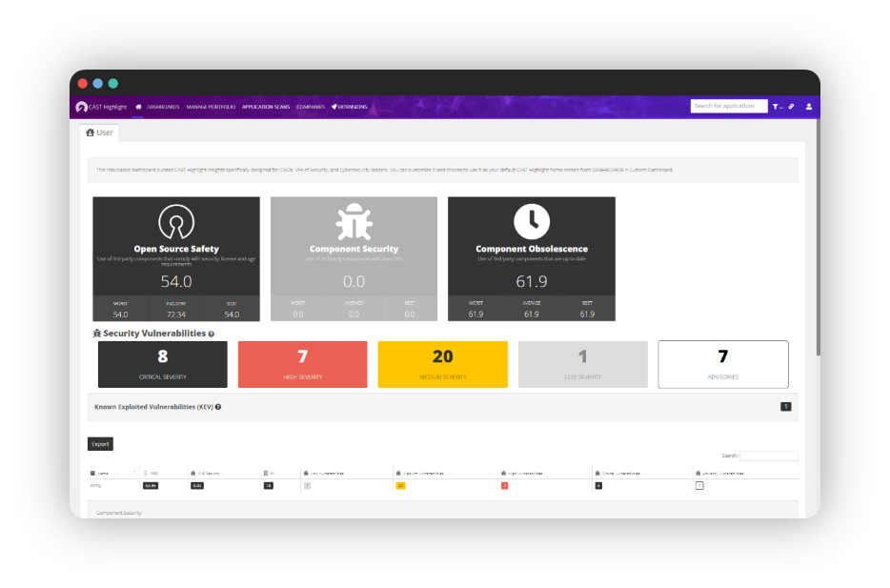Open the application filter funnel icon
890x588 pixels.
pyautogui.click(x=776, y=106)
